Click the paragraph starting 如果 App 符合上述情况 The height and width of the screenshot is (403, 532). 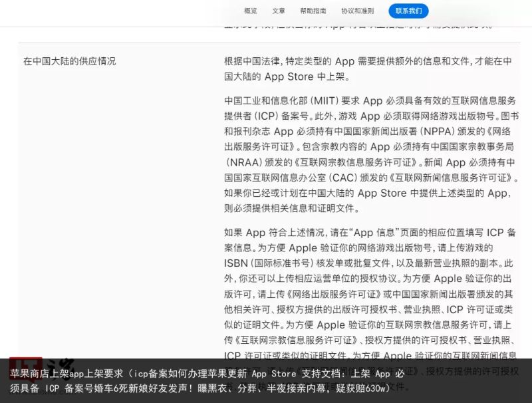coord(370,309)
